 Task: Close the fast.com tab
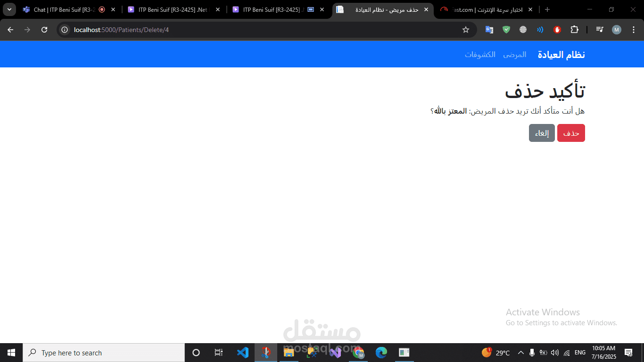click(x=530, y=9)
